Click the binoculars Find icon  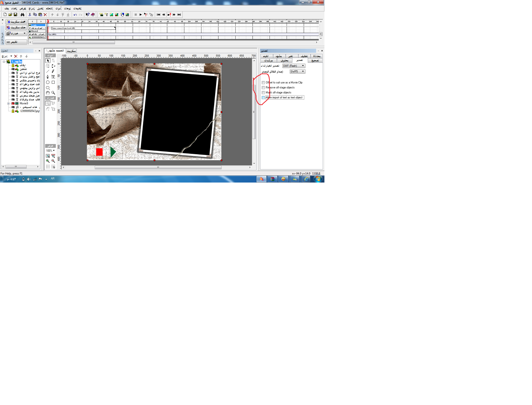(x=22, y=15)
